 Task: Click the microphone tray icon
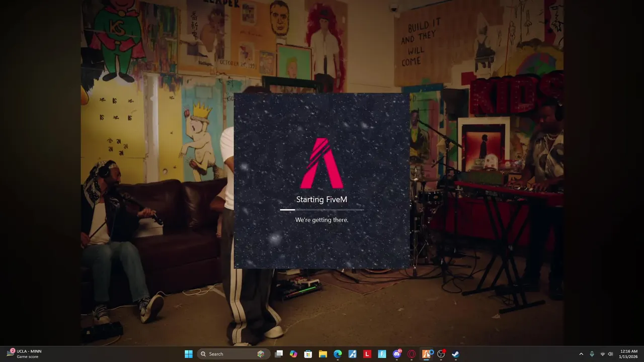592,354
